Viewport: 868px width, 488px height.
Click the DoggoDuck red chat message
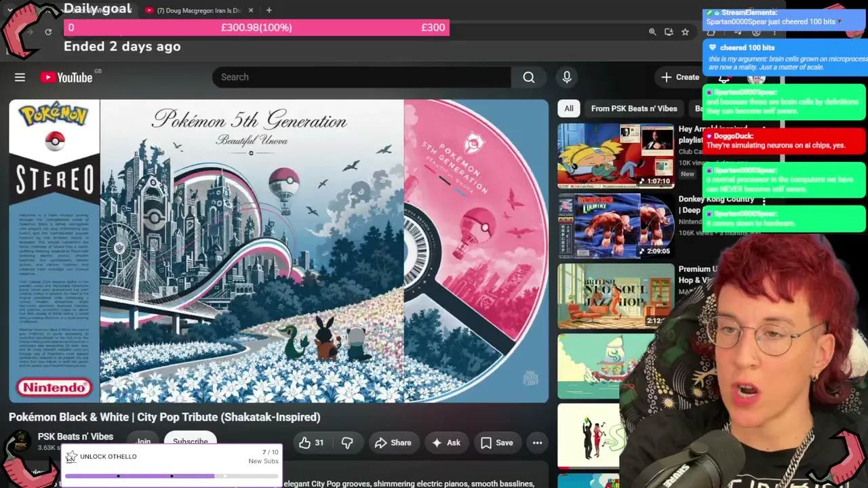pos(784,141)
